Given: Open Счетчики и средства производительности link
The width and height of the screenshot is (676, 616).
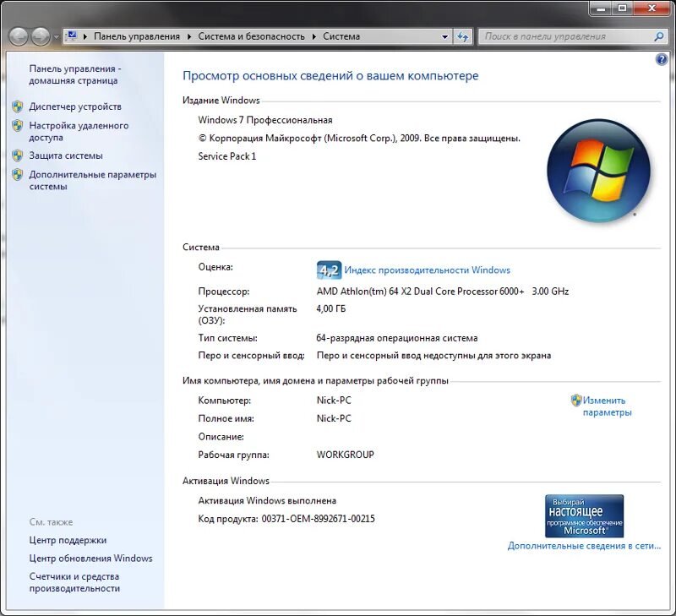Looking at the screenshot, I should coord(74,582).
